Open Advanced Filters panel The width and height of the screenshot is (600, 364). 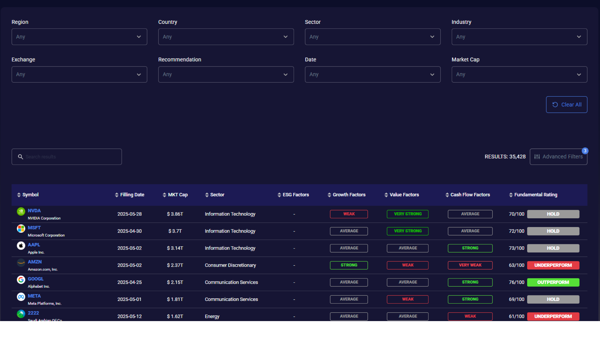click(x=558, y=157)
